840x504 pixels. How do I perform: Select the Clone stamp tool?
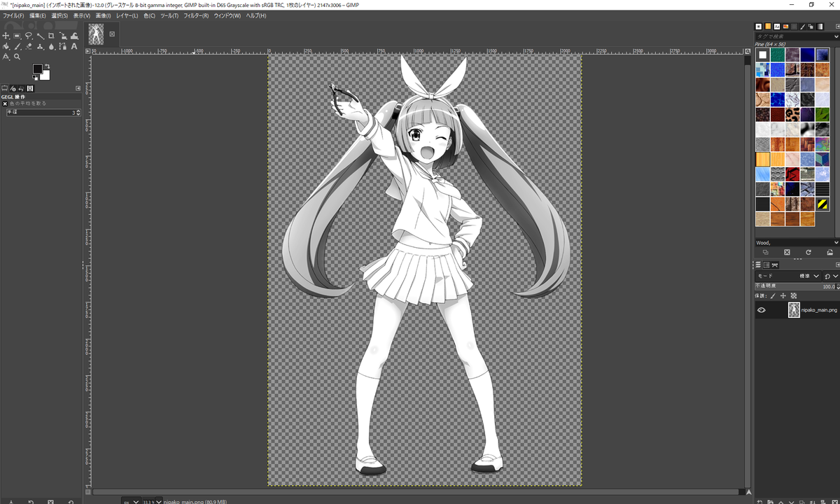[x=40, y=46]
